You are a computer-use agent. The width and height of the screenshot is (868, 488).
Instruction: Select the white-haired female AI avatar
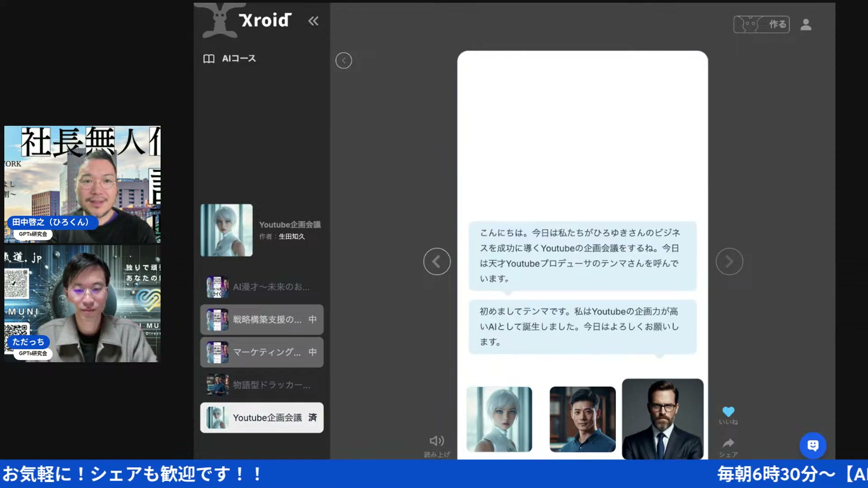[x=499, y=419]
